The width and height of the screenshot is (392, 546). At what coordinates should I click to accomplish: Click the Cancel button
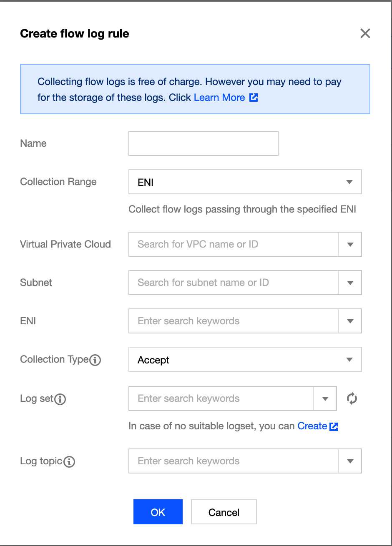(x=224, y=512)
